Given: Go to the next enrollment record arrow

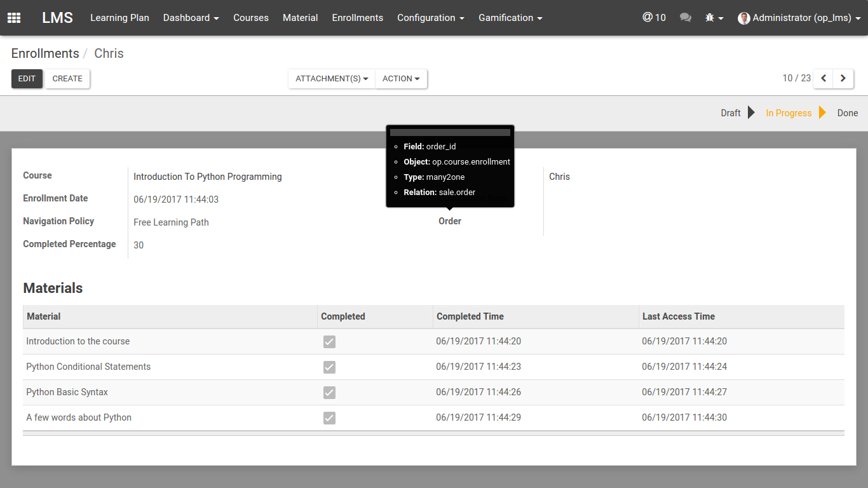Looking at the screenshot, I should [x=843, y=78].
